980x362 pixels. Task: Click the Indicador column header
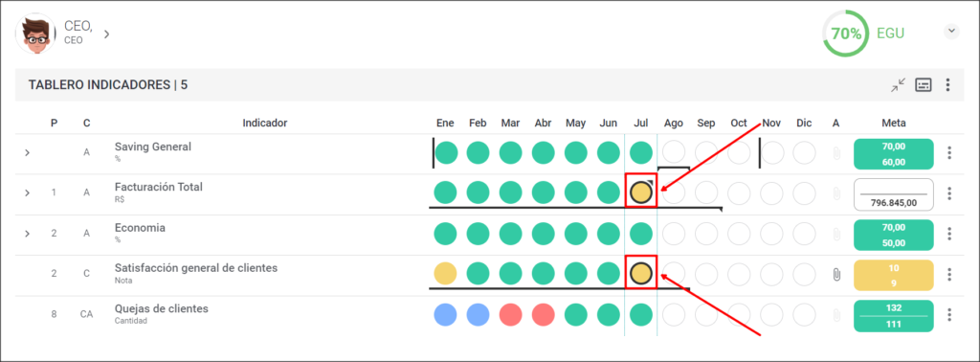point(265,124)
